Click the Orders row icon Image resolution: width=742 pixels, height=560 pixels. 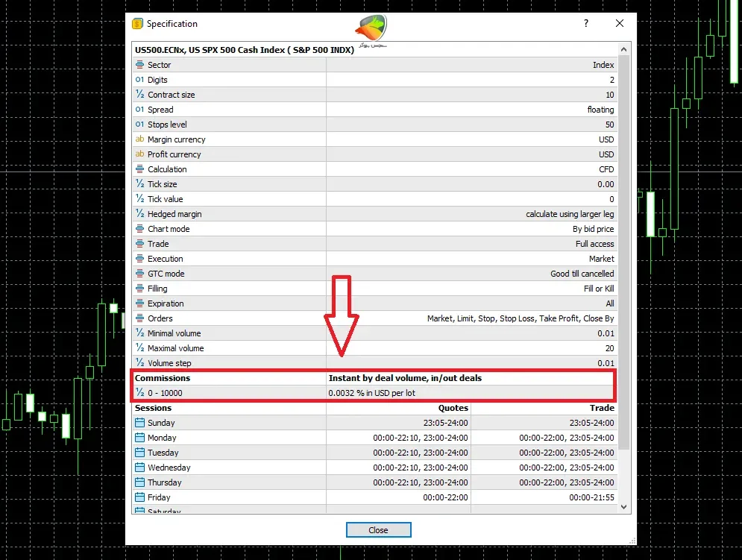click(x=139, y=318)
